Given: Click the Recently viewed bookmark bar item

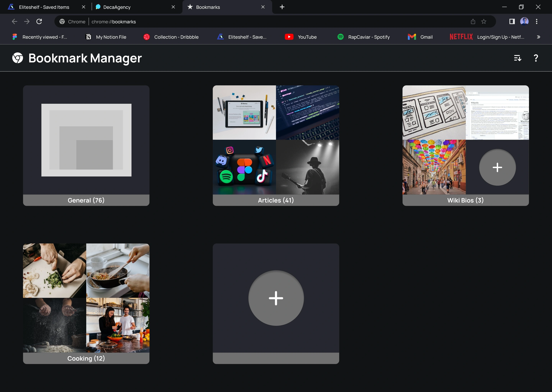Looking at the screenshot, I should click(x=45, y=37).
